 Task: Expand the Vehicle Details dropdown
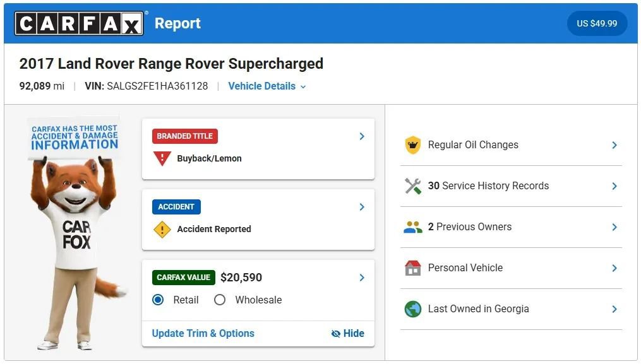267,86
